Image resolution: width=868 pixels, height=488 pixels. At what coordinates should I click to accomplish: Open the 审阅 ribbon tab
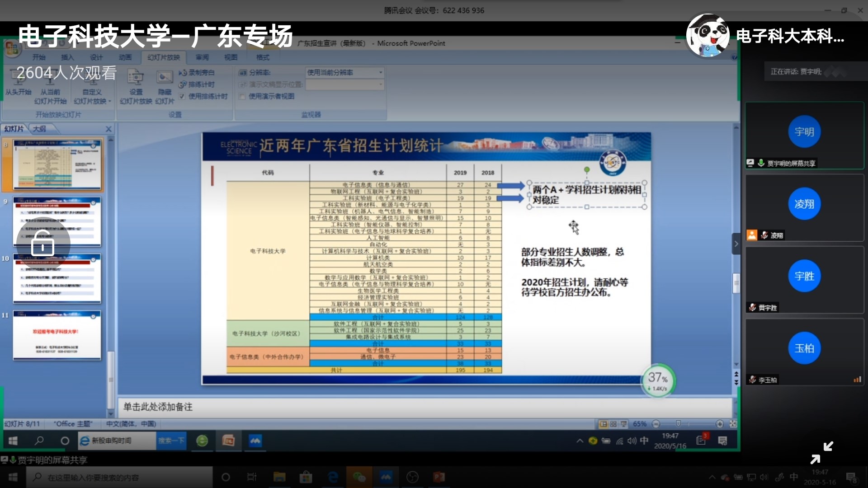coord(202,57)
